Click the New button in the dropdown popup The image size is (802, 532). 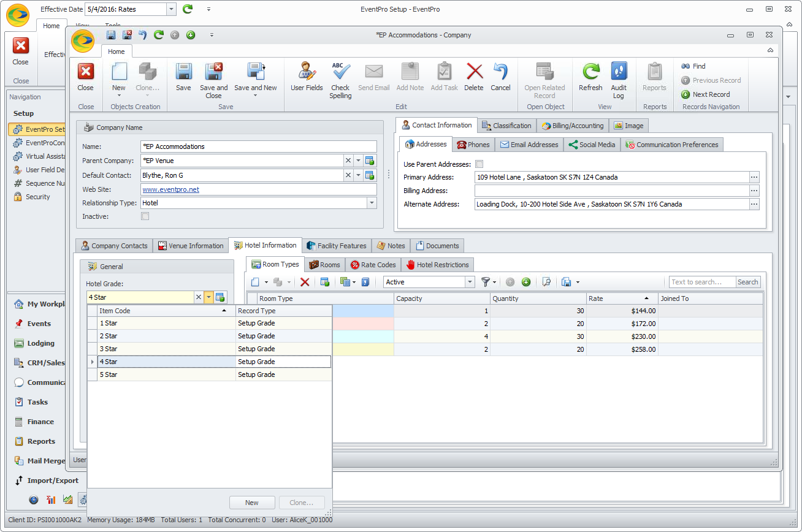pyautogui.click(x=252, y=503)
